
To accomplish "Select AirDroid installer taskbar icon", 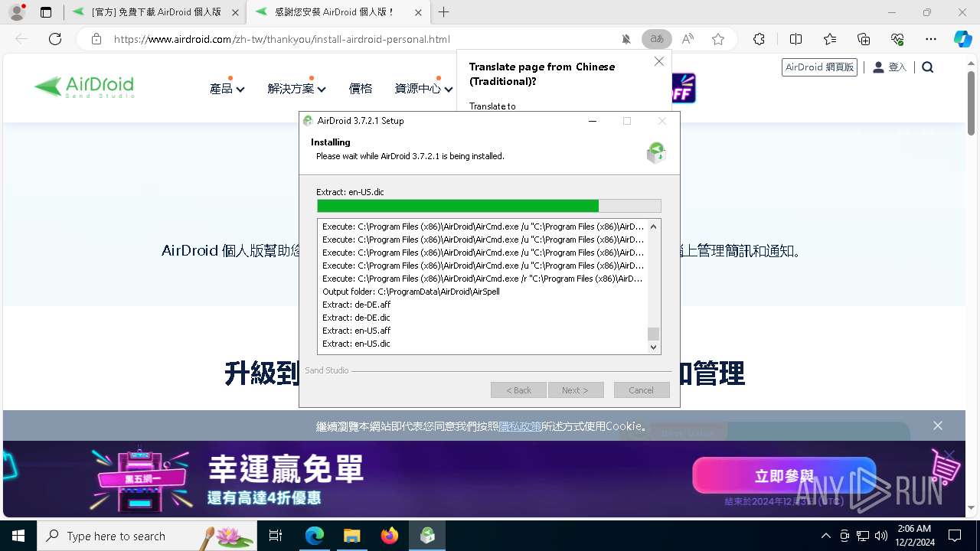I will (427, 536).
